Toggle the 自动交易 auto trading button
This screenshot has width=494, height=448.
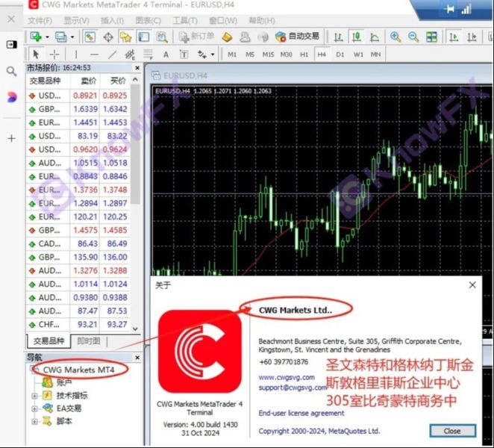297,37
